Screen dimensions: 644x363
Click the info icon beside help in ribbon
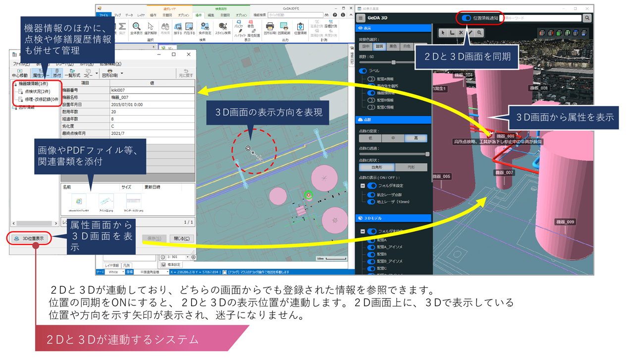(343, 15)
